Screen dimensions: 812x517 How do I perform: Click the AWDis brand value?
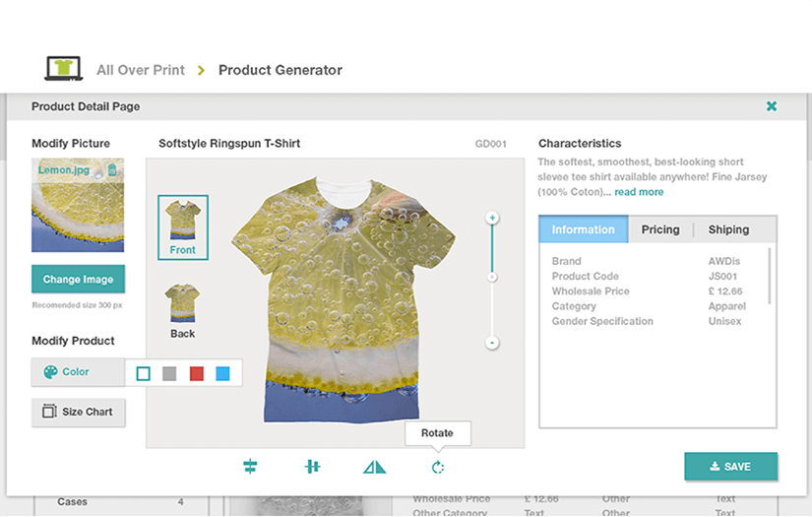click(724, 261)
